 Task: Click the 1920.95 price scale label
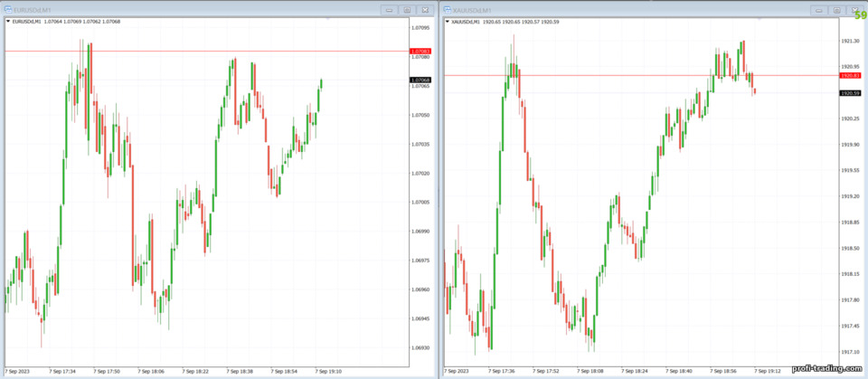coord(851,67)
